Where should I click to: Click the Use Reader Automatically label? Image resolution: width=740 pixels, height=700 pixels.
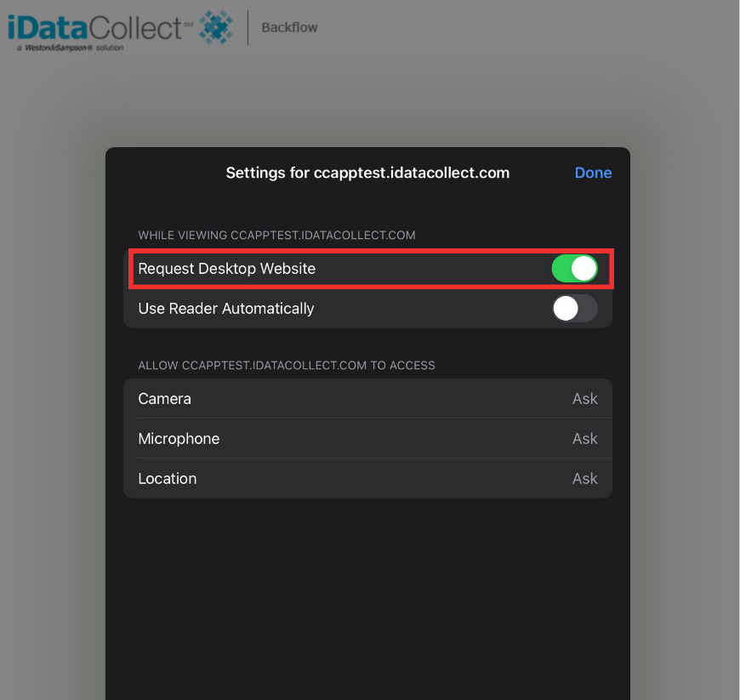(226, 309)
